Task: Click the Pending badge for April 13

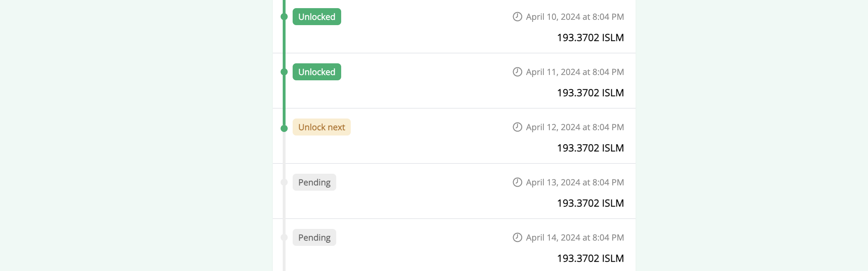Action: pyautogui.click(x=314, y=182)
